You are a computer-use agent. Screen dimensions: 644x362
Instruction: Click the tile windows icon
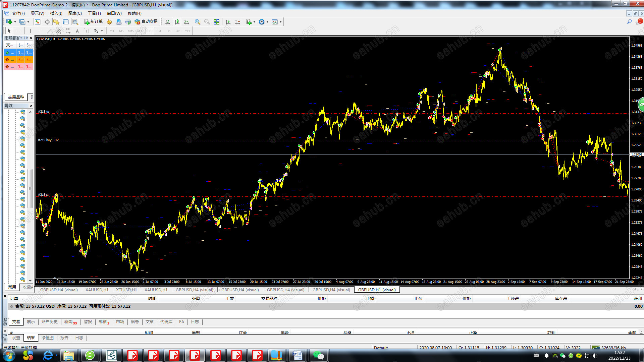click(x=216, y=22)
